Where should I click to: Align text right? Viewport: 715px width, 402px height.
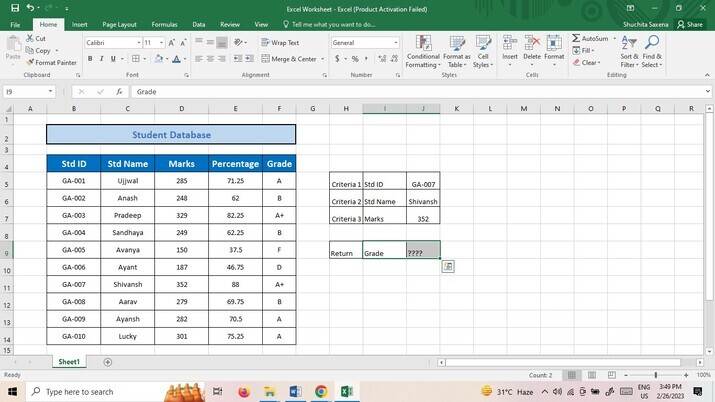222,59
